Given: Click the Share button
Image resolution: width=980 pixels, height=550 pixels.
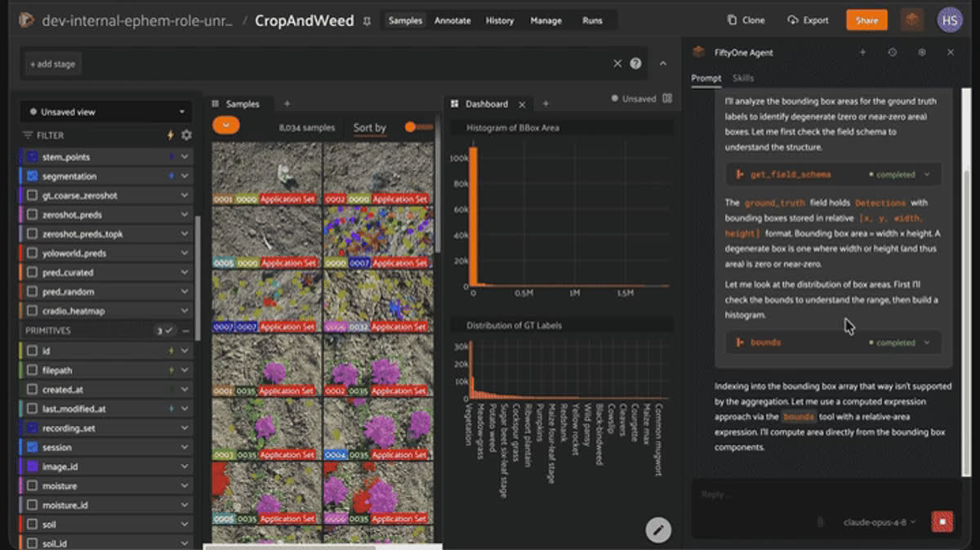Looking at the screenshot, I should click(866, 20).
